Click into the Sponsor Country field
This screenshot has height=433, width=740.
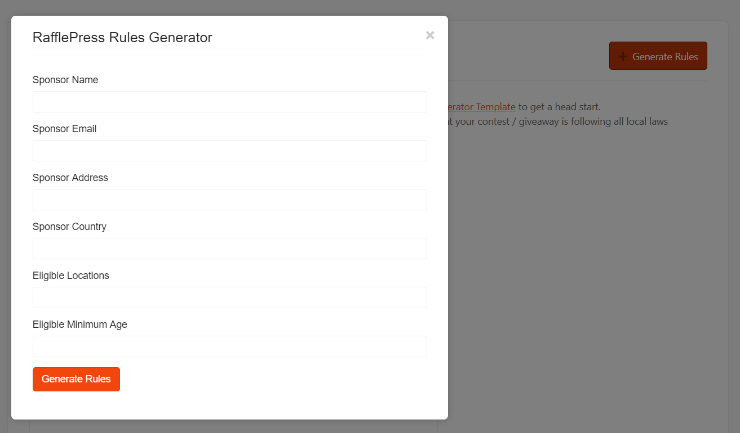click(229, 249)
